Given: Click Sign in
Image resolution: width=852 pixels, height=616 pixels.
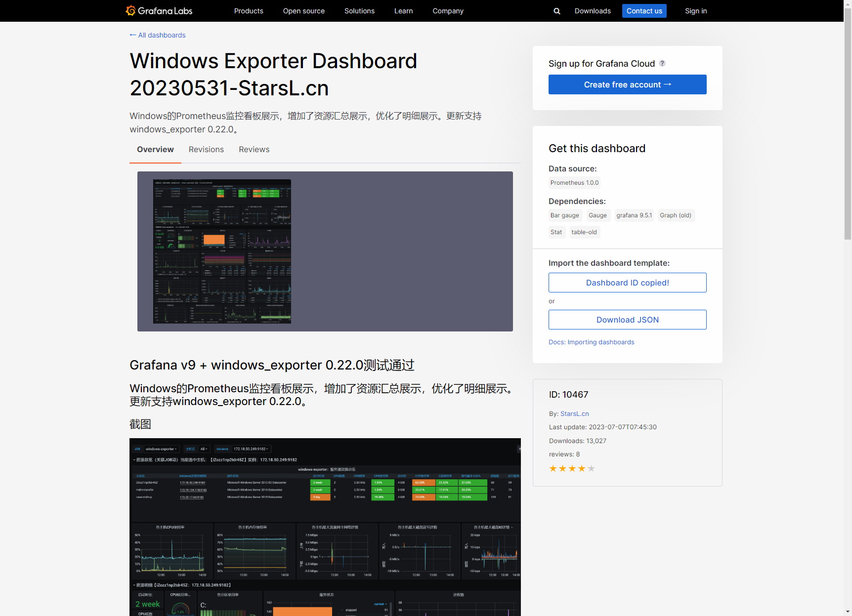Looking at the screenshot, I should [696, 11].
